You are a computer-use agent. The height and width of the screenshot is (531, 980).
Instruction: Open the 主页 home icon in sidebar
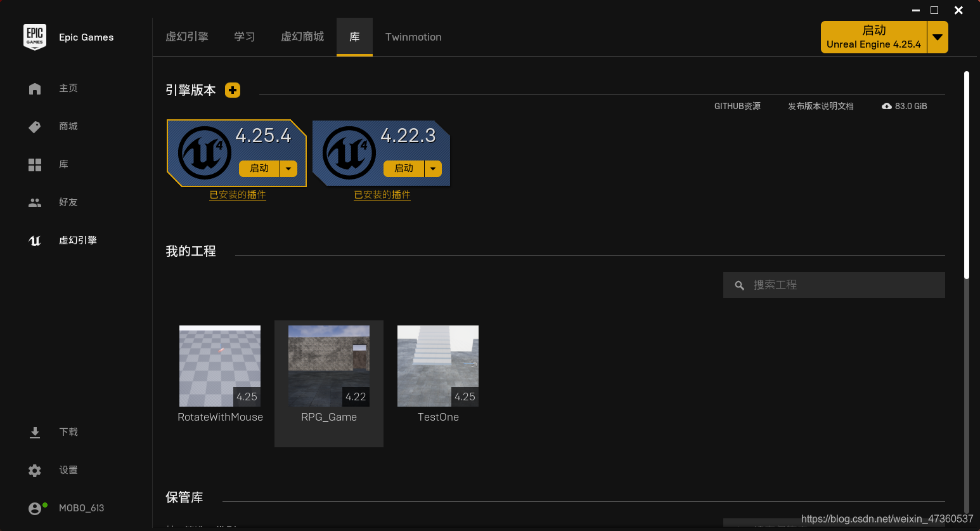coord(35,89)
